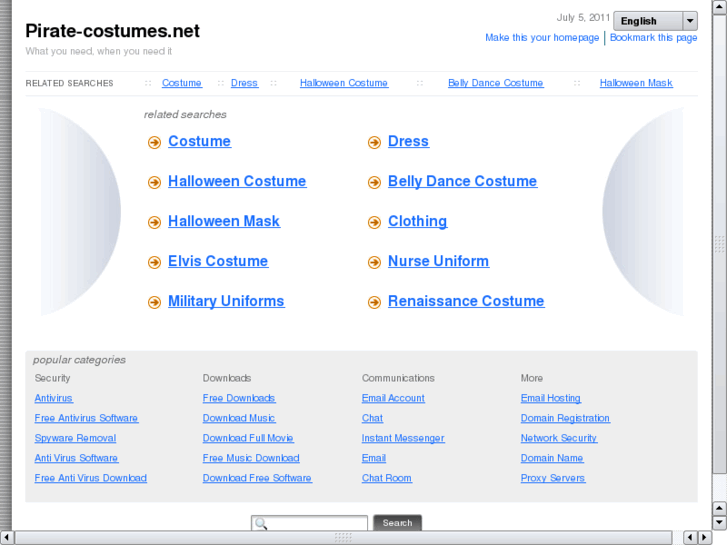Open the Email link under Communications

pyautogui.click(x=374, y=458)
